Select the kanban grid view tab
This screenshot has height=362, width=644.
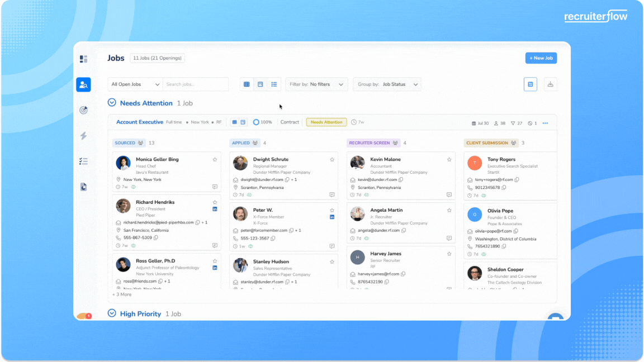[x=247, y=84]
